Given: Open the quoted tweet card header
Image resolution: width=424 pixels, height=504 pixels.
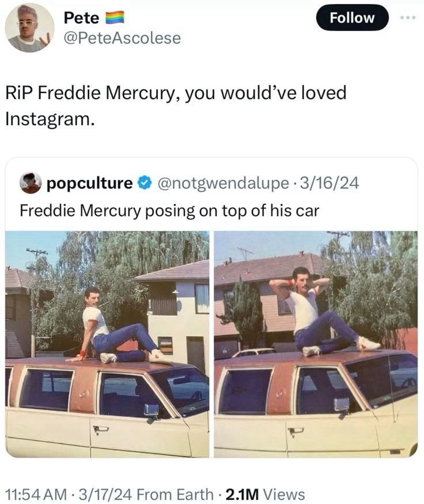Looking at the screenshot, I should (190, 183).
